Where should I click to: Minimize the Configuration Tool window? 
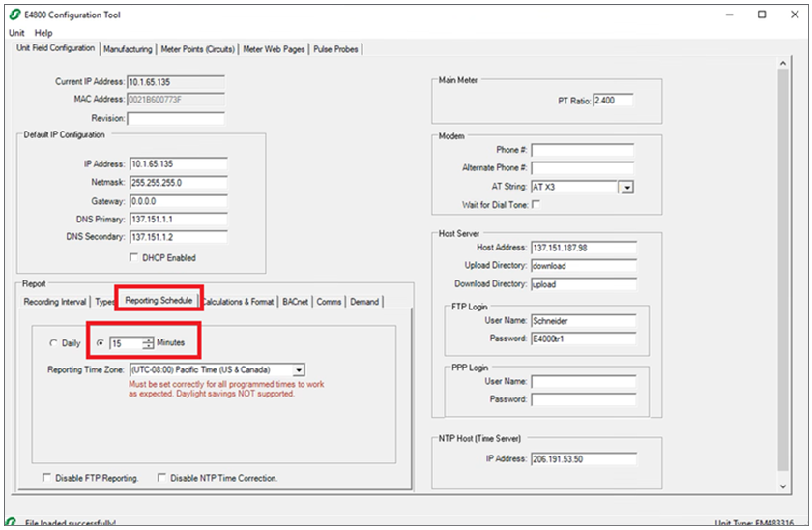[x=729, y=15]
